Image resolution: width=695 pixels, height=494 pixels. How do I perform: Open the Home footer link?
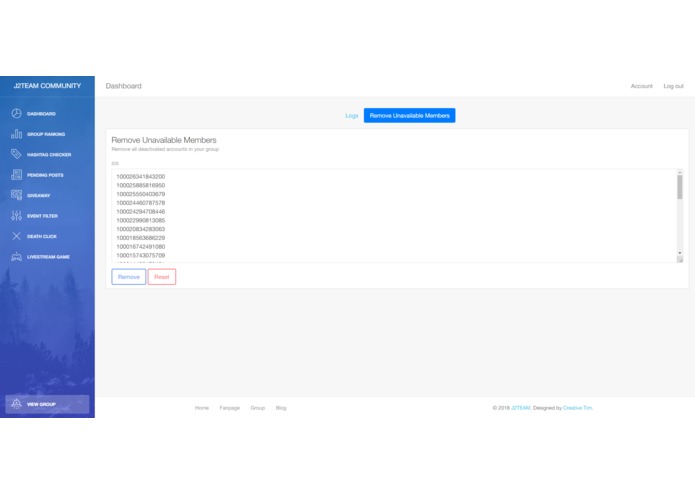coord(202,408)
